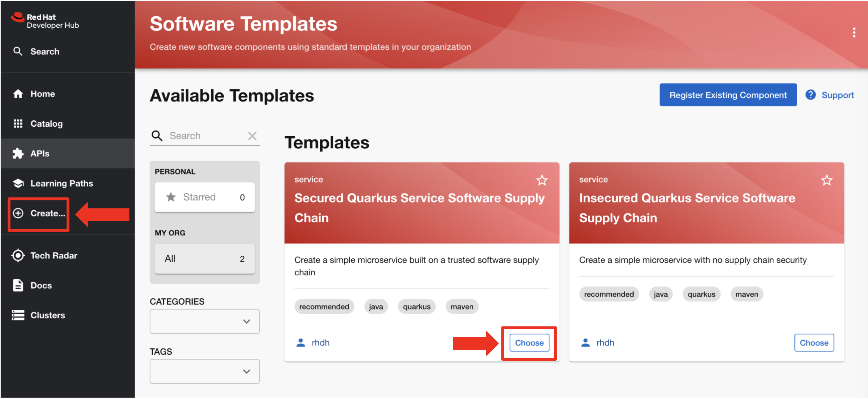The height and width of the screenshot is (399, 868).
Task: Click quarkus tag on Insecured card
Action: coord(701,294)
